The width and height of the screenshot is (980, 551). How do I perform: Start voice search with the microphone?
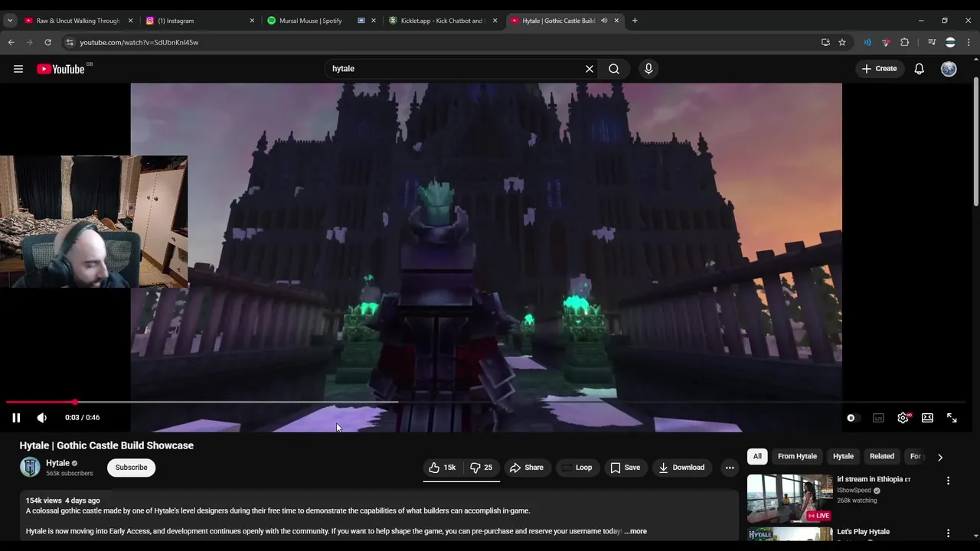point(648,69)
